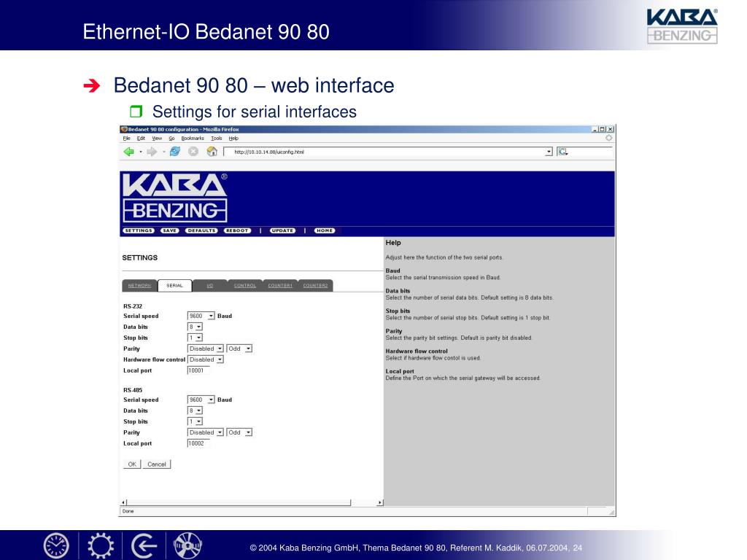Open RS-485 Parity Odd dropdown
Screen dimensions: 747x560
[248, 432]
